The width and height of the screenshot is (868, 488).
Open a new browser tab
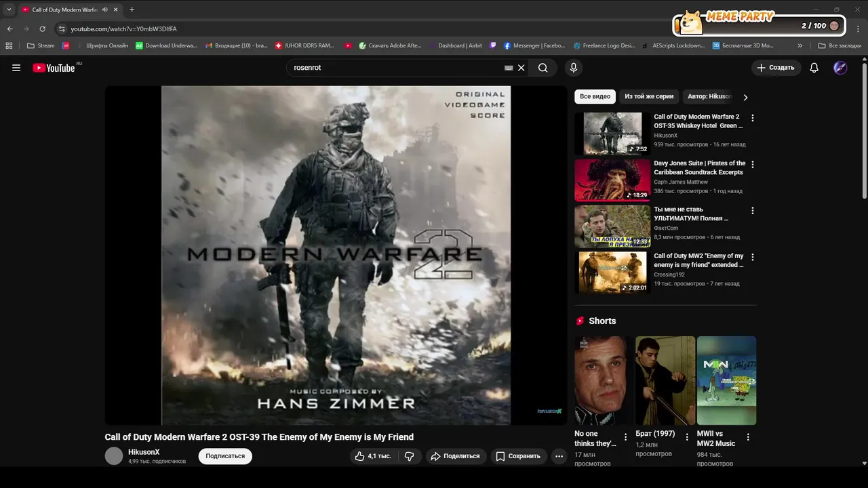pyautogui.click(x=132, y=9)
